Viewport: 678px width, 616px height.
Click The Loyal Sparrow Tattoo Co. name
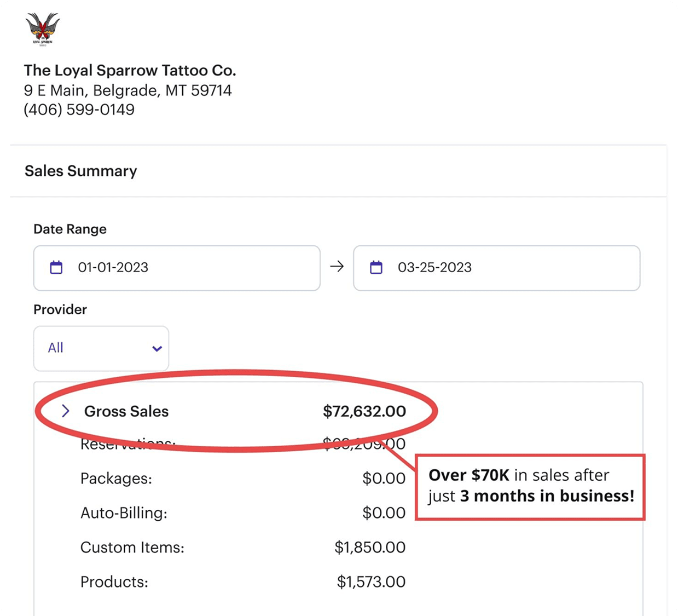pos(130,71)
